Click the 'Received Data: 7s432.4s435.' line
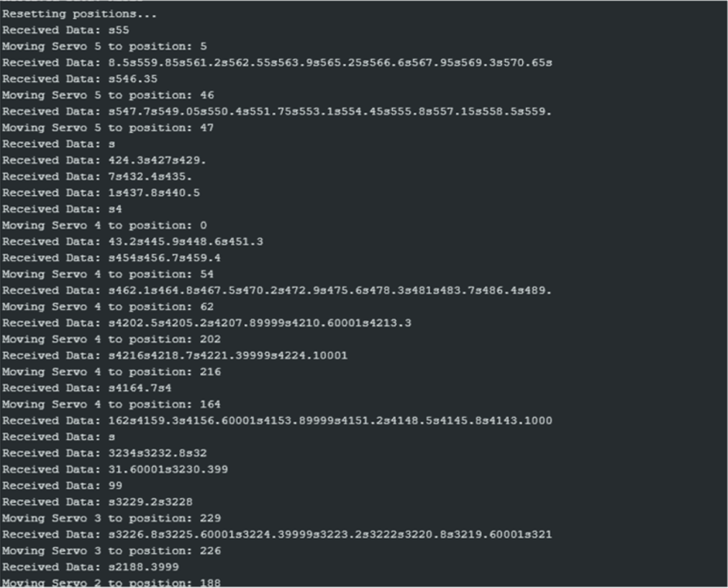The image size is (728, 588). pyautogui.click(x=97, y=176)
